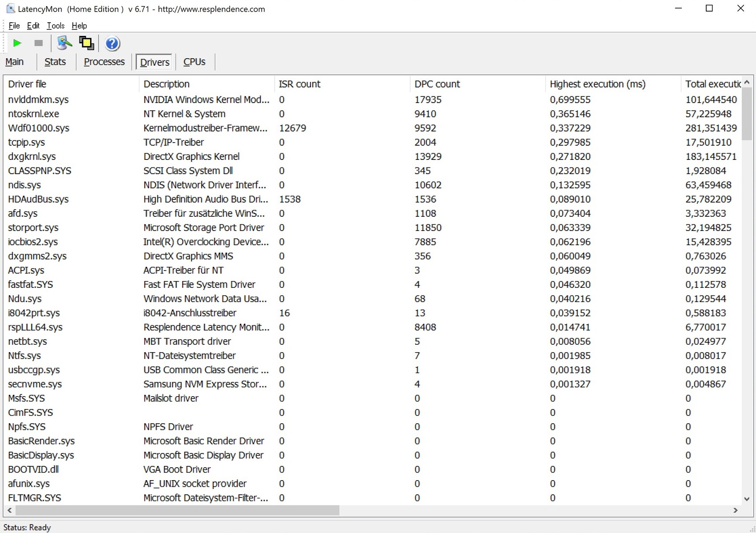Image resolution: width=756 pixels, height=533 pixels.
Task: Select the i8042prt.sys driver row
Action: point(373,313)
